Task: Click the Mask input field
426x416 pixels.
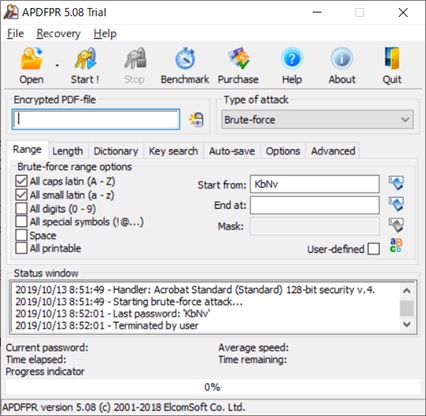Action: (x=315, y=226)
